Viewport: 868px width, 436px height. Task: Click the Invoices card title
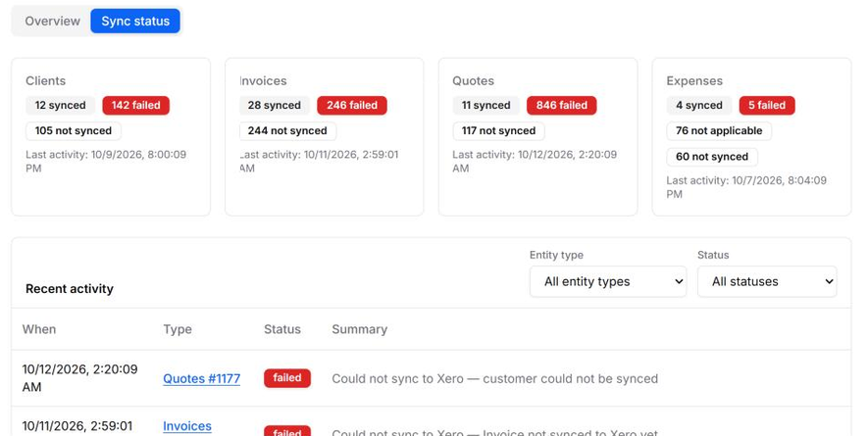tap(263, 80)
